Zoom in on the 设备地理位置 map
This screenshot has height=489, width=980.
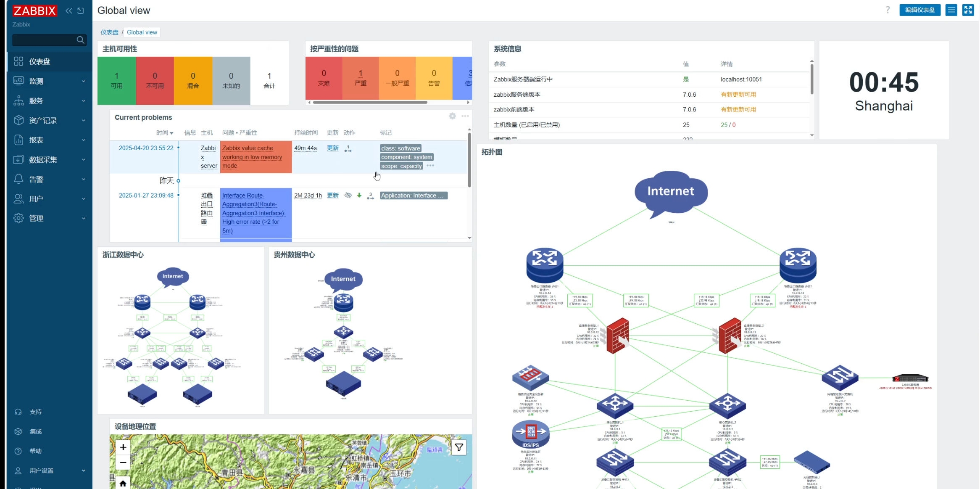point(123,447)
